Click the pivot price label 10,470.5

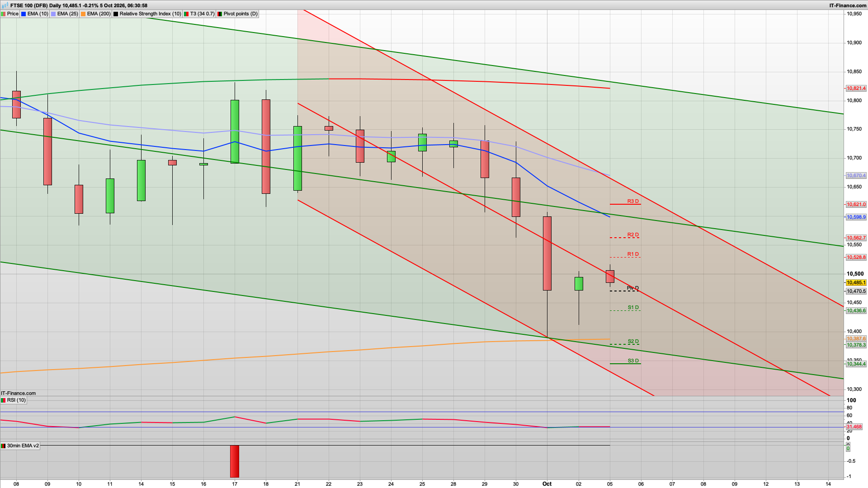pyautogui.click(x=856, y=291)
